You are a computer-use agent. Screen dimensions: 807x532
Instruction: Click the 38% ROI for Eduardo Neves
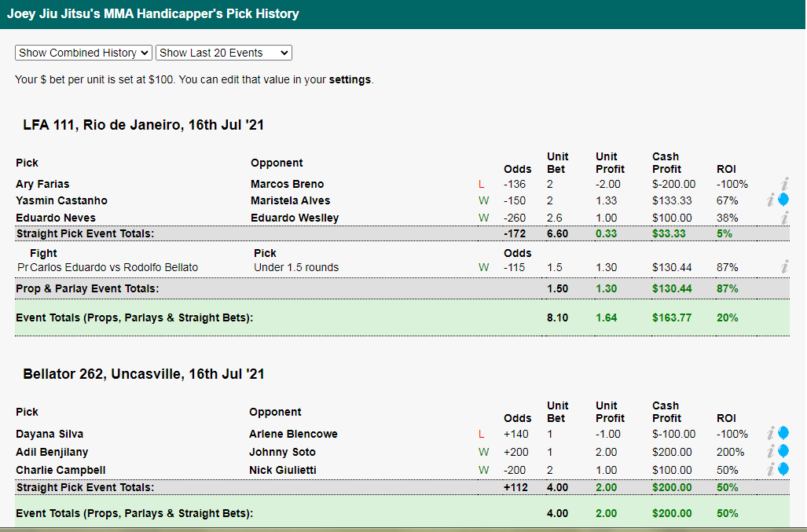[727, 218]
